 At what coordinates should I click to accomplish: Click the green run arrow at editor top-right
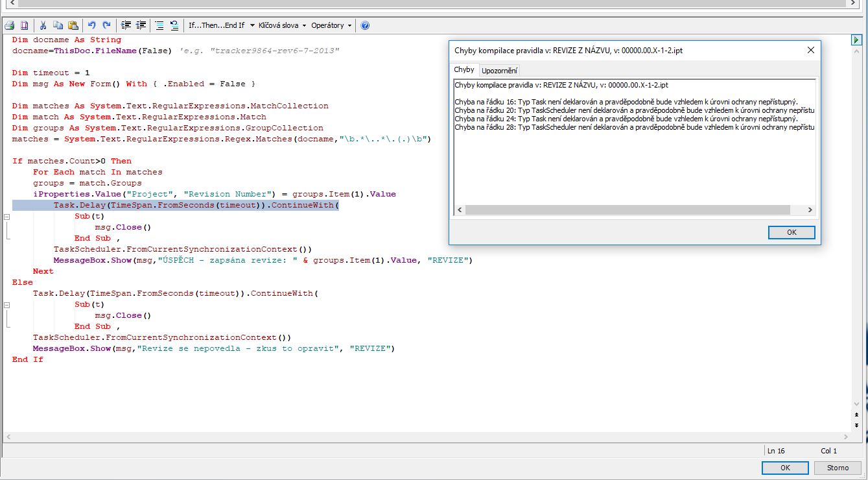856,40
